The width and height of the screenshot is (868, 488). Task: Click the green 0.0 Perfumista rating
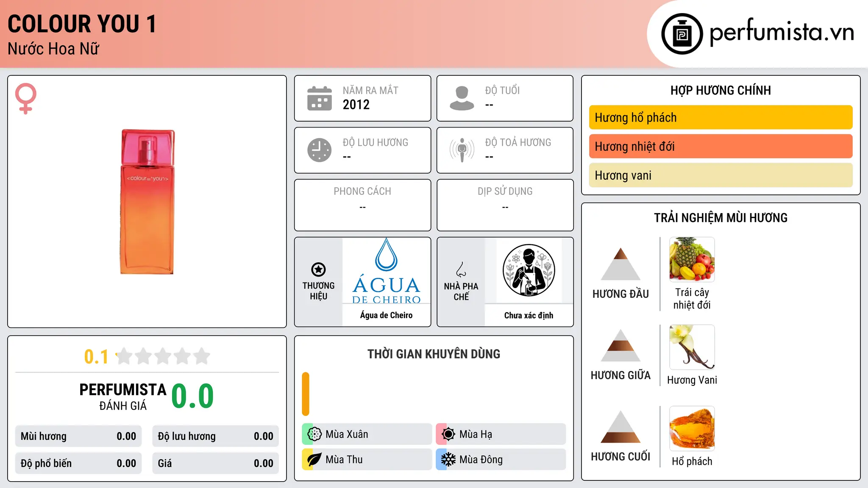(x=193, y=396)
